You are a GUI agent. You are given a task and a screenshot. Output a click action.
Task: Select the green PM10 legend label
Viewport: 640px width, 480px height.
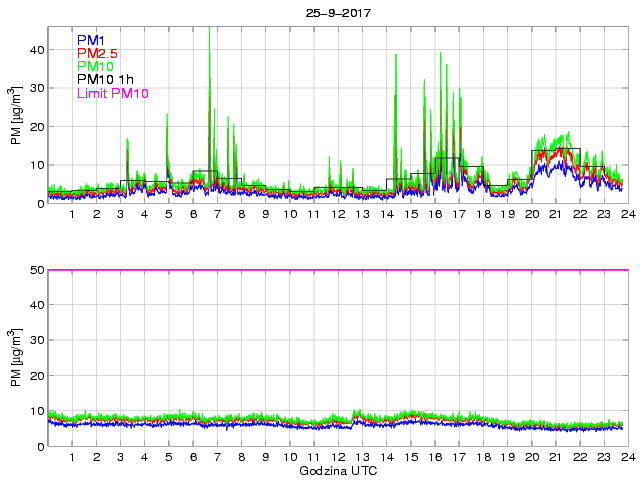click(96, 66)
